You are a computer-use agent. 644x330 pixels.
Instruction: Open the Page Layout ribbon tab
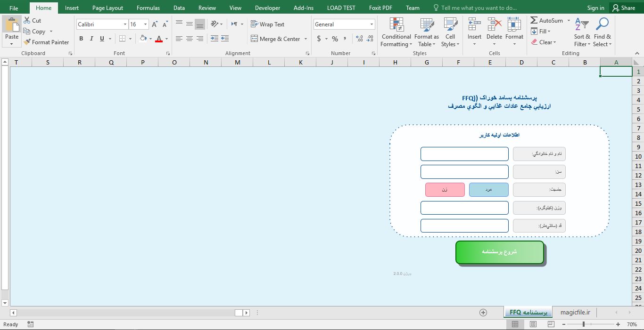pyautogui.click(x=107, y=8)
